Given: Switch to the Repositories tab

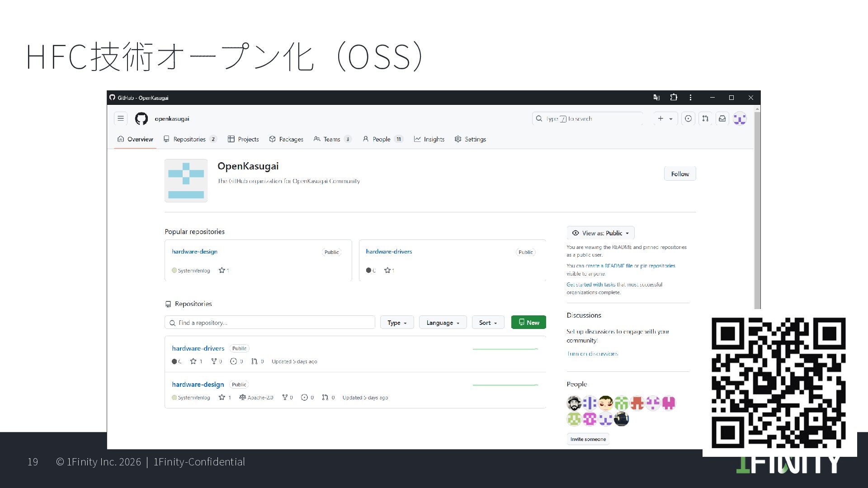Looking at the screenshot, I should [189, 139].
